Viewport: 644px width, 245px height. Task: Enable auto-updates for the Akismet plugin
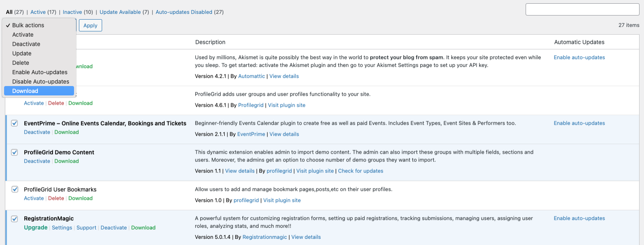(579, 57)
